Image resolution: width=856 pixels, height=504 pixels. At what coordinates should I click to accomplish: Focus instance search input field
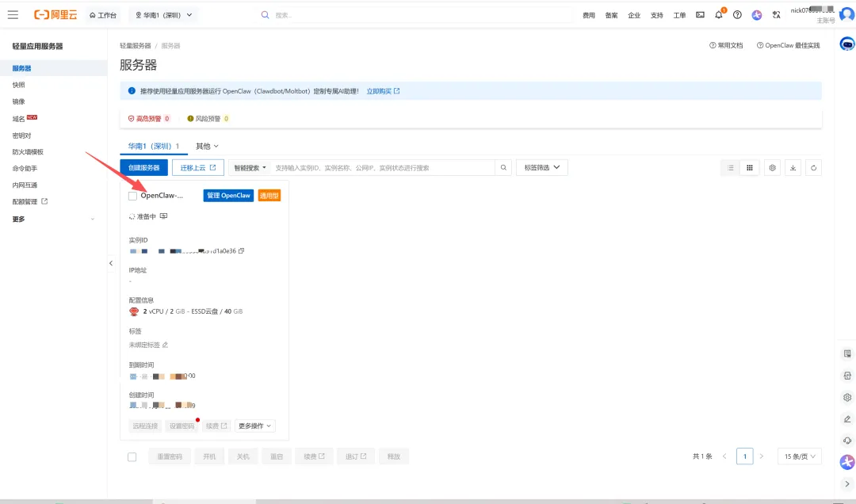tap(383, 168)
